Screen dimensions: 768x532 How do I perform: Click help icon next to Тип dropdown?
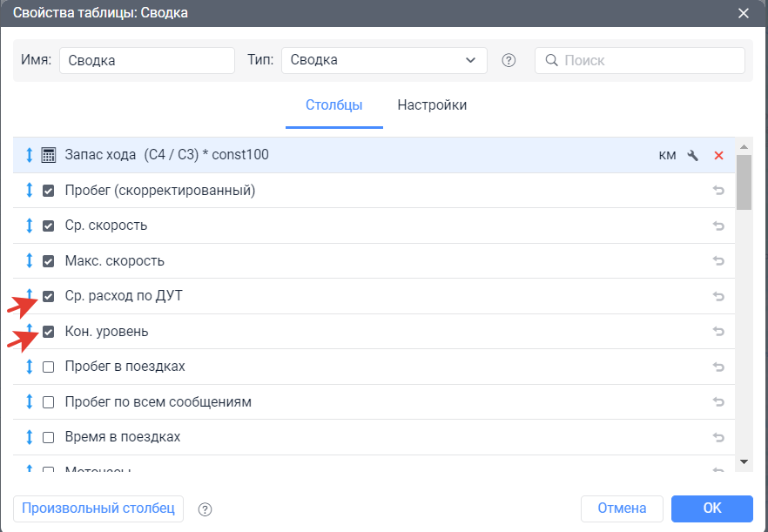click(509, 61)
